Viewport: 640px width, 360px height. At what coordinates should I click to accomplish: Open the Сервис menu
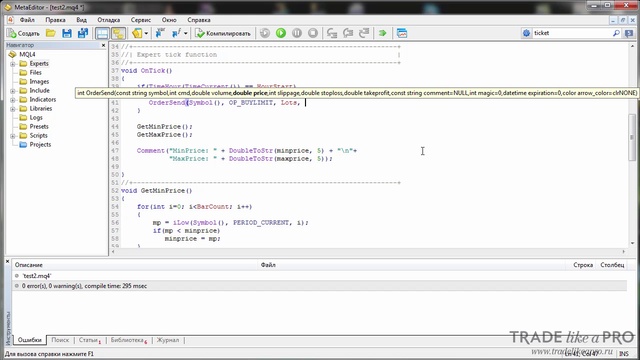pos(141,20)
